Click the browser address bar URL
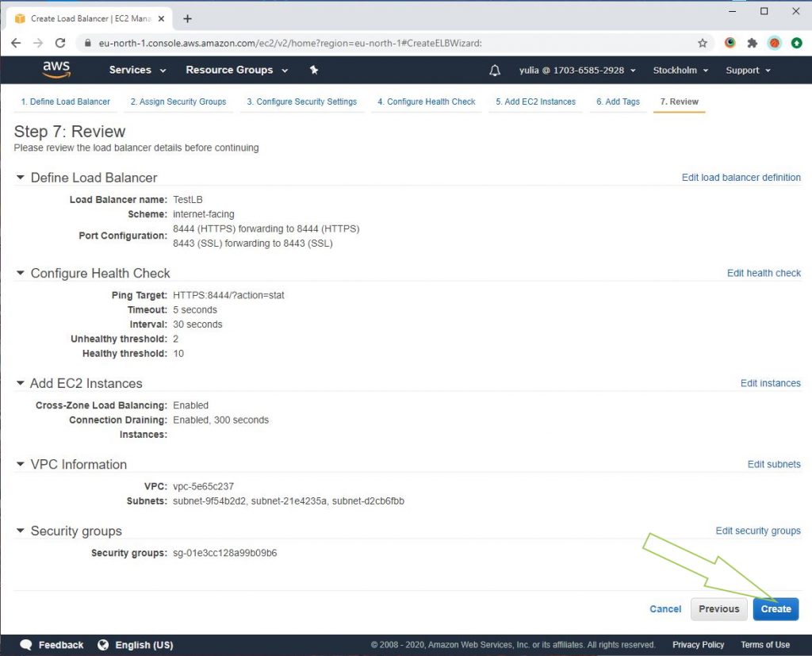This screenshot has width=812, height=656. pyautogui.click(x=290, y=43)
